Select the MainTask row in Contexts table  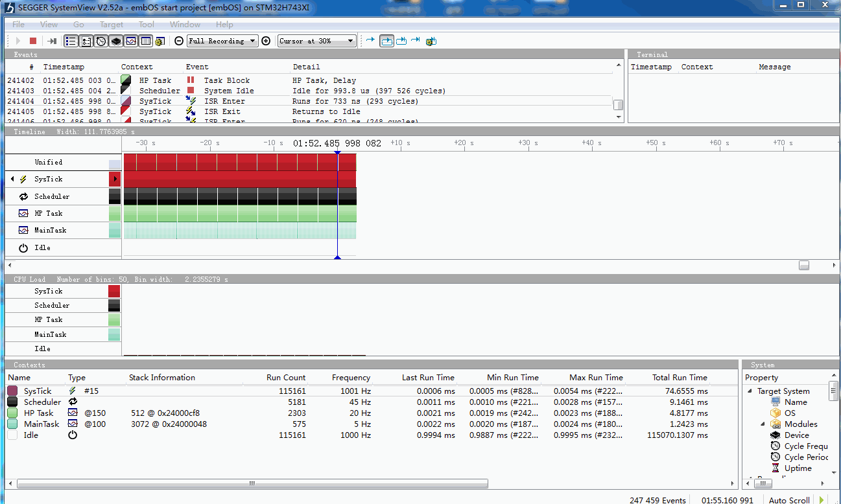click(x=372, y=424)
